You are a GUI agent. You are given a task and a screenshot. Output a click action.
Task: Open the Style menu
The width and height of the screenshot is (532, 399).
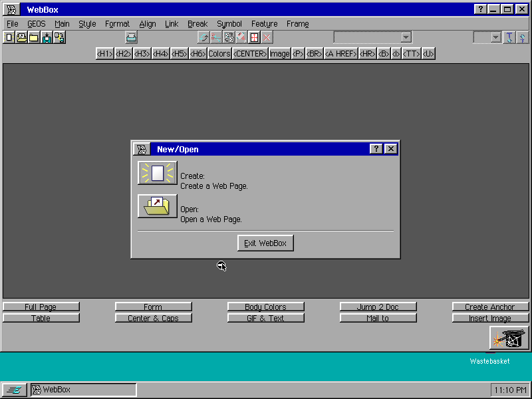tap(87, 24)
